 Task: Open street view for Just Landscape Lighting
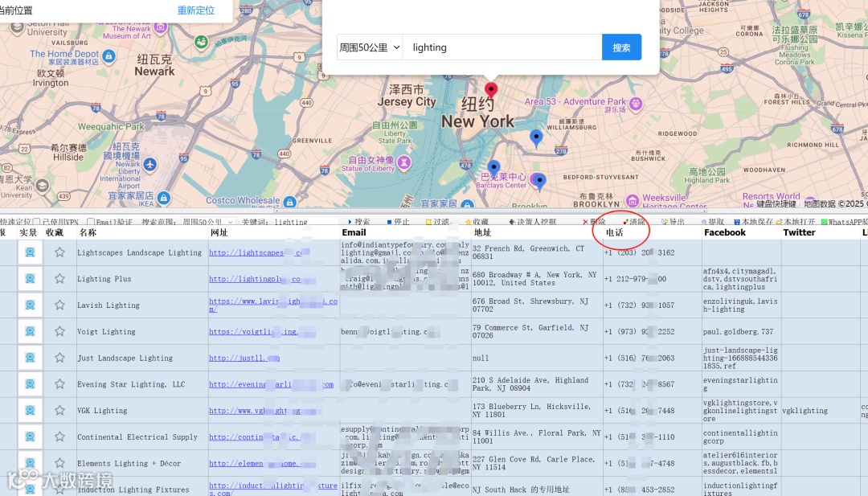pos(30,358)
